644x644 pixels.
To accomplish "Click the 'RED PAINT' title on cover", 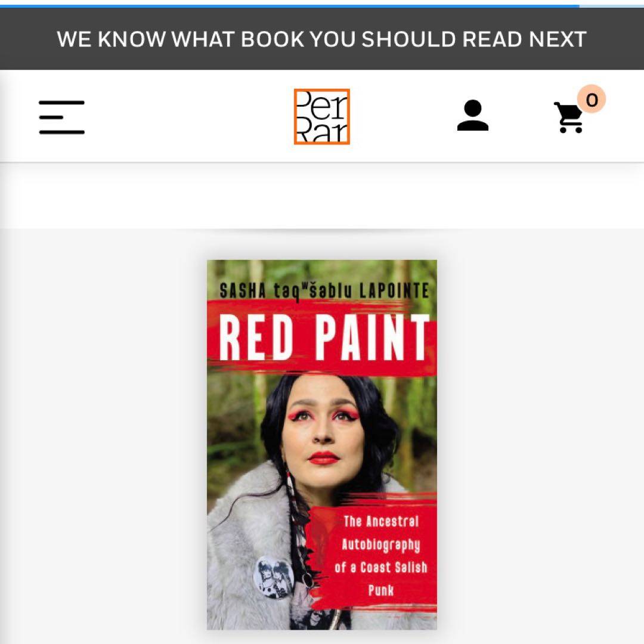I will click(x=324, y=337).
